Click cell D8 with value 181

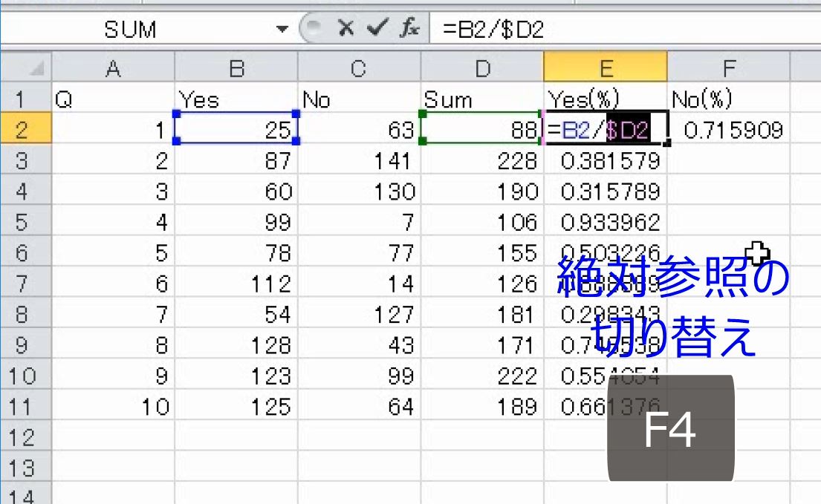click(x=482, y=313)
